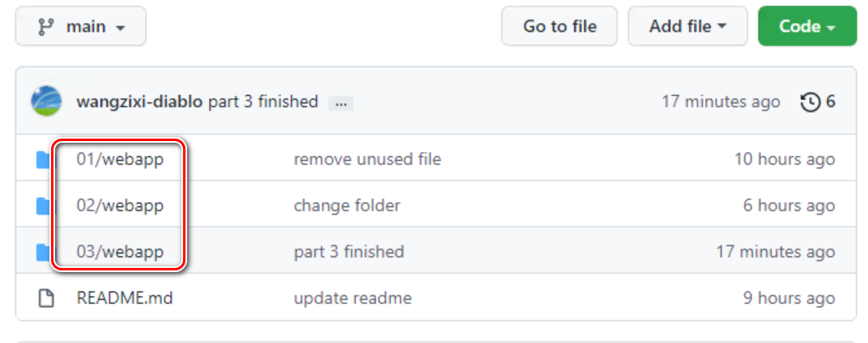Expand the Add file dropdown
Viewport: 868px width, 343px height.
tap(687, 27)
